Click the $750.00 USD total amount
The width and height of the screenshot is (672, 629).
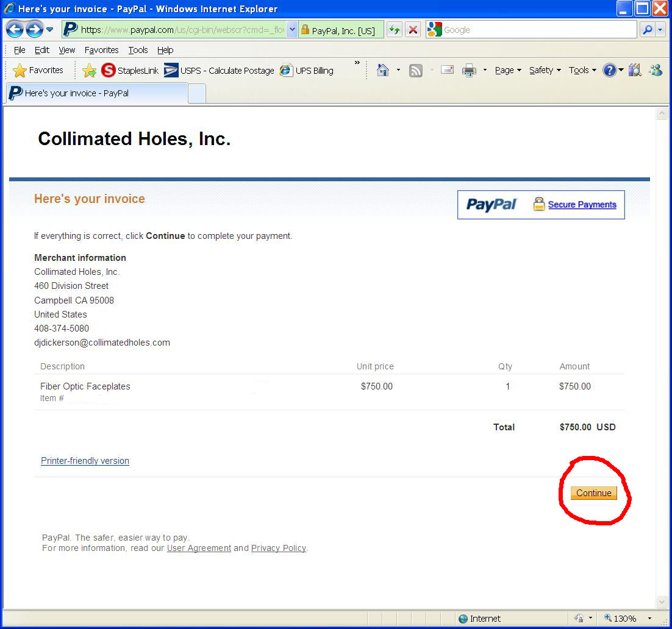coord(588,427)
